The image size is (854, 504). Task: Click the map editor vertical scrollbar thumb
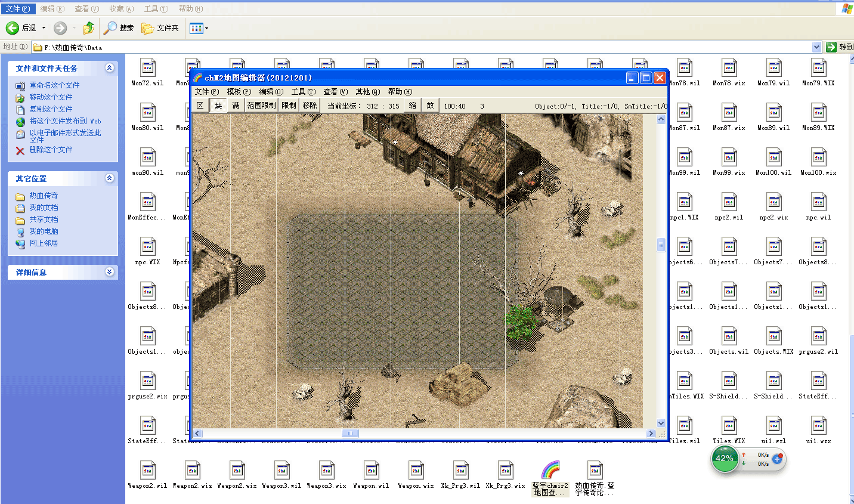[661, 245]
